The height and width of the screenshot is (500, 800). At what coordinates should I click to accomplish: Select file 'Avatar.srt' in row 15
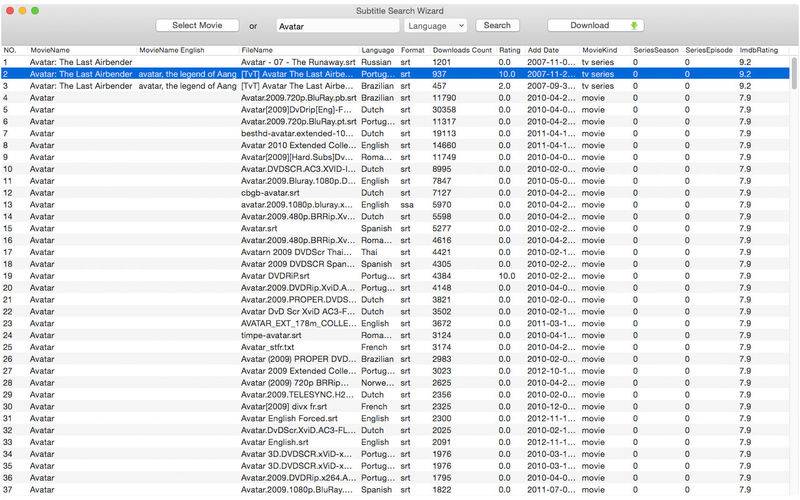(259, 229)
